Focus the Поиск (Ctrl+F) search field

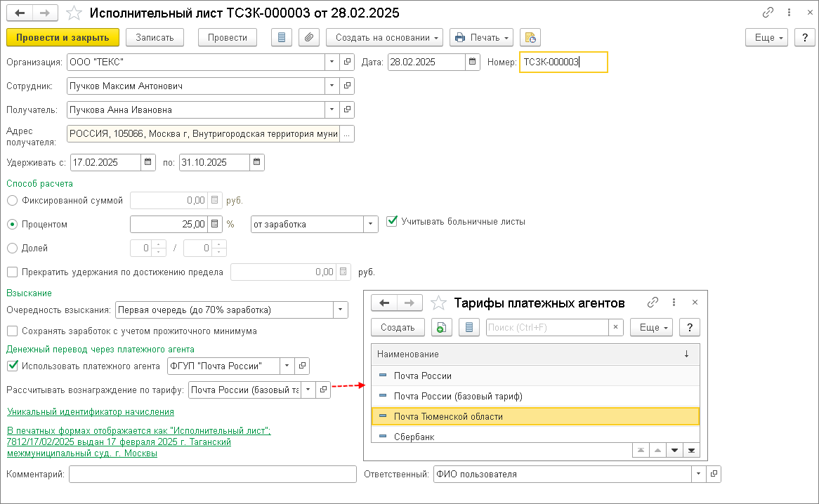(547, 327)
